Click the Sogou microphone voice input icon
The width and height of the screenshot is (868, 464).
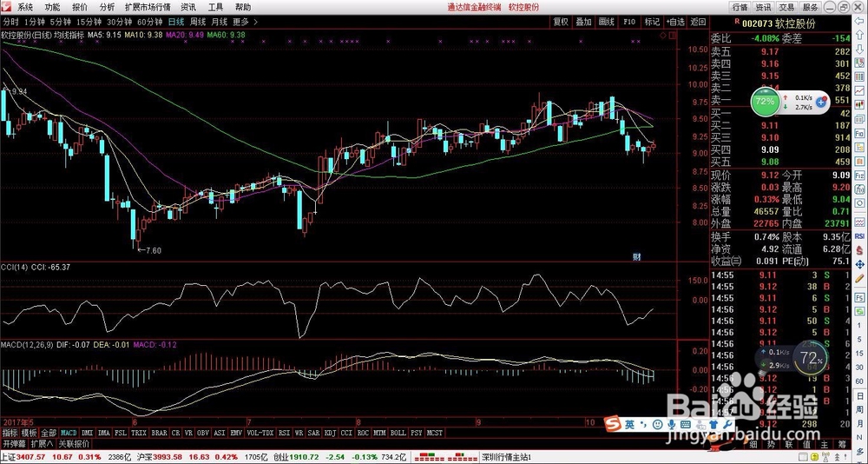672,424
